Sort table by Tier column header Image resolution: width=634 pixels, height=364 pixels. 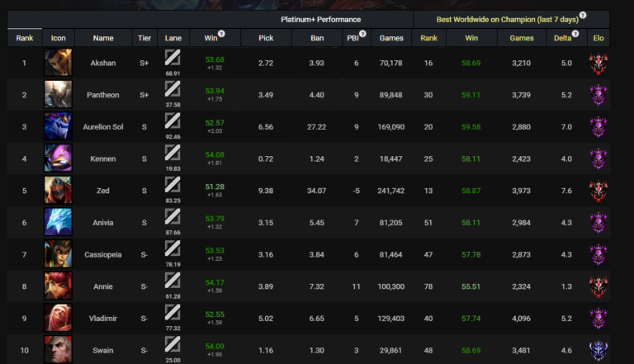point(144,38)
